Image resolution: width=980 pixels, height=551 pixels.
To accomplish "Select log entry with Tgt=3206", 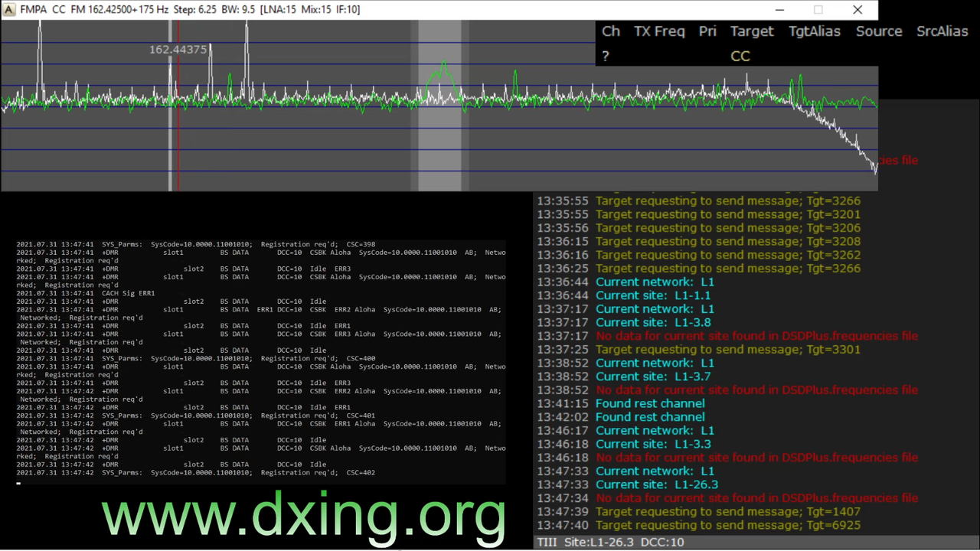I will tap(698, 228).
